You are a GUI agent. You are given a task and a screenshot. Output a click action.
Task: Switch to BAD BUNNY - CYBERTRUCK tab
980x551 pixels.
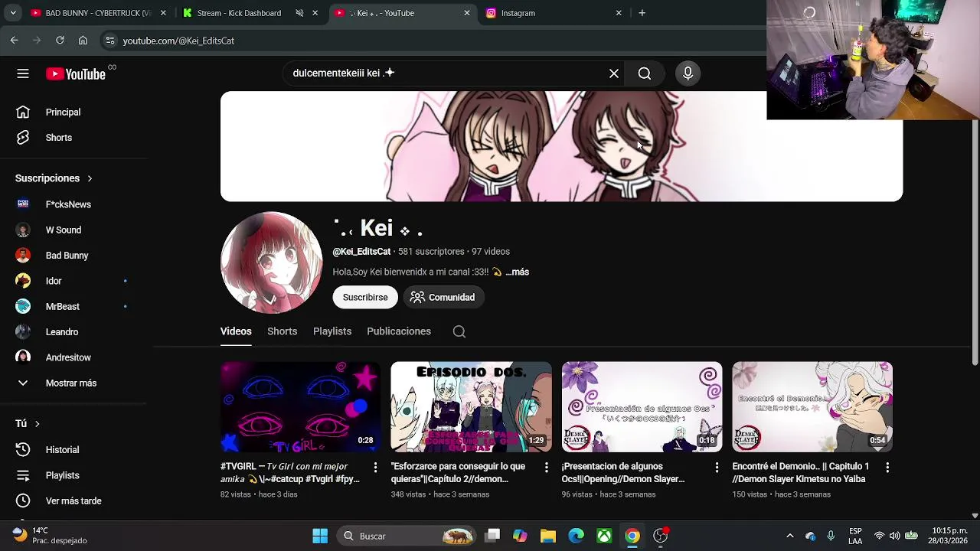(x=92, y=13)
